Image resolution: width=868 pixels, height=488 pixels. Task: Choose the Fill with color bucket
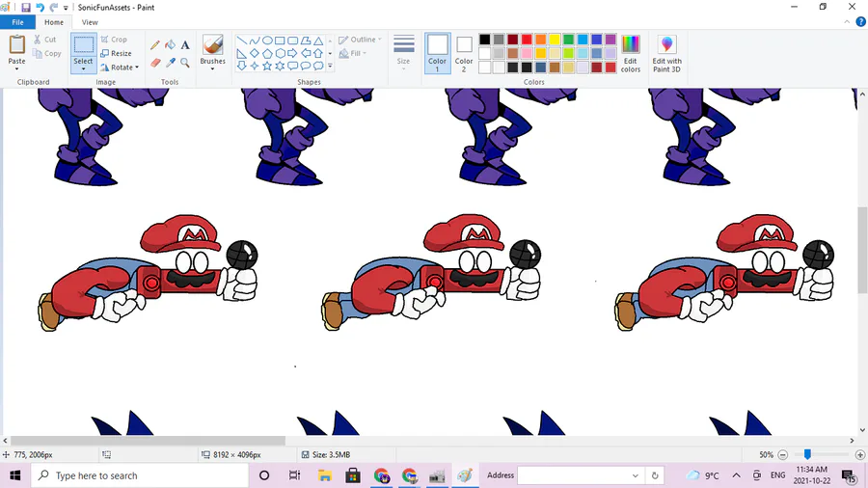pyautogui.click(x=171, y=45)
